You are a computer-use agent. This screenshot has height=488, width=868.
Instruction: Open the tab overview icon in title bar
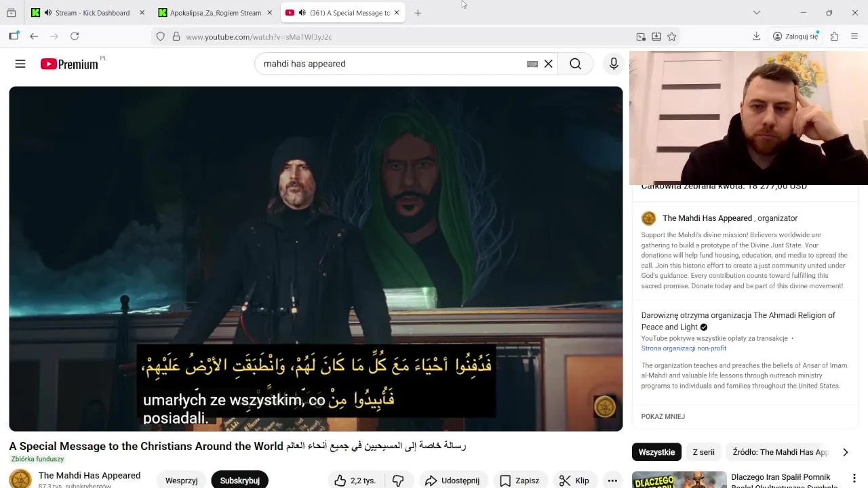(x=12, y=13)
